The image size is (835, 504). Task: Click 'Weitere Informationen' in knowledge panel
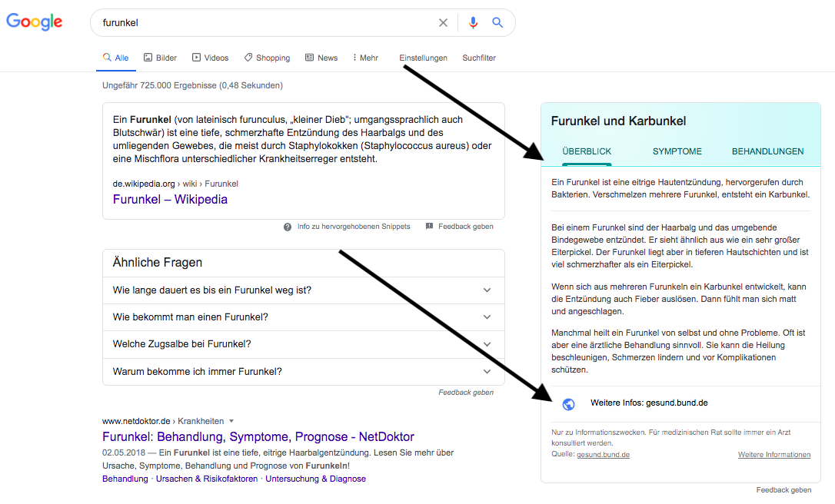[x=774, y=455]
